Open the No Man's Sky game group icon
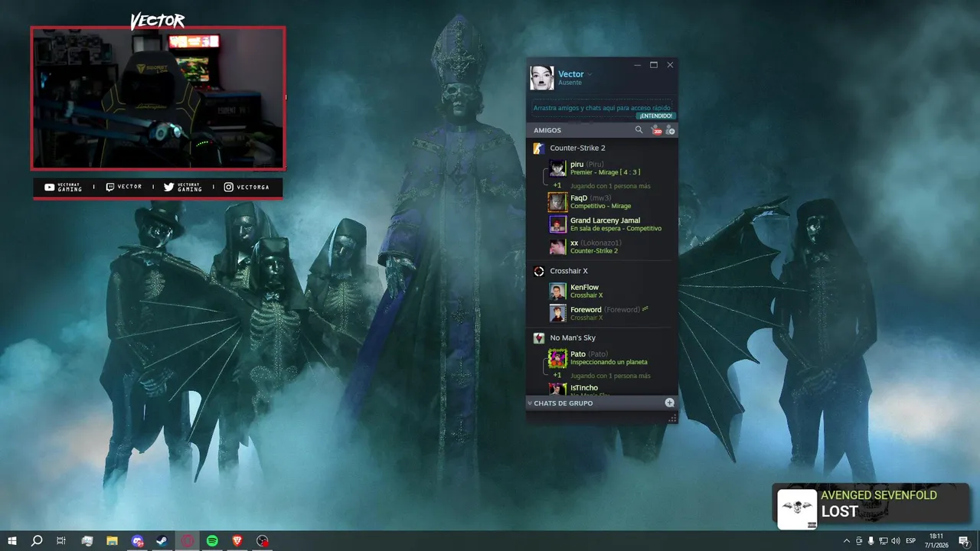Image resolution: width=980 pixels, height=551 pixels. [x=539, y=337]
